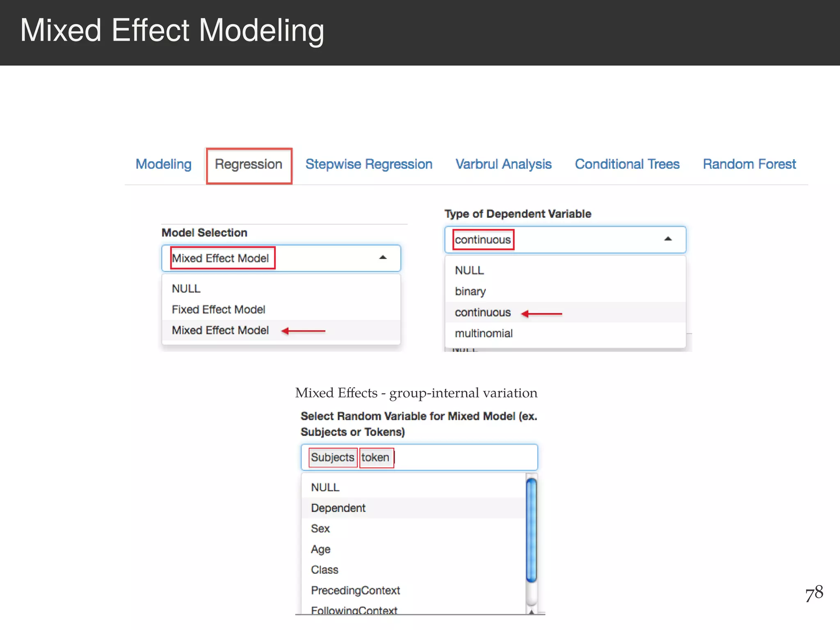Viewport: 840px width, 630px height.
Task: Pick continuous from variable type list
Action: (x=482, y=313)
